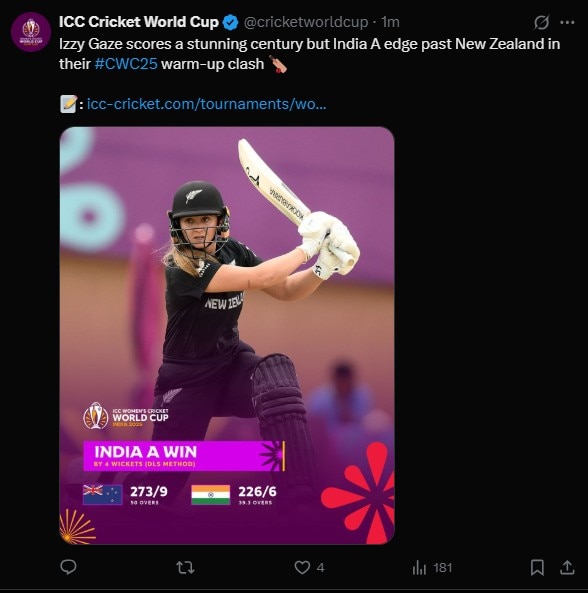Screen dimensions: 588x593
Task: Open the Izzy Gaze match image
Action: (227, 335)
